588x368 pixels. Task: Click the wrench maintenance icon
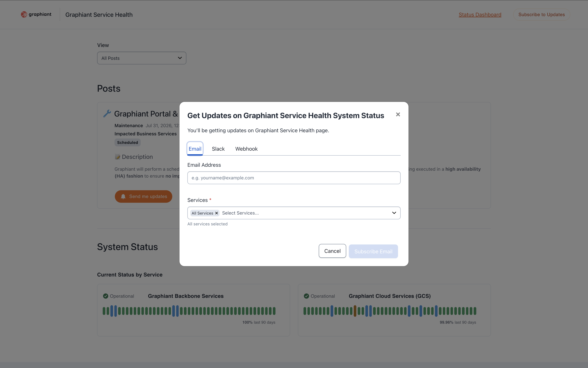point(107,113)
